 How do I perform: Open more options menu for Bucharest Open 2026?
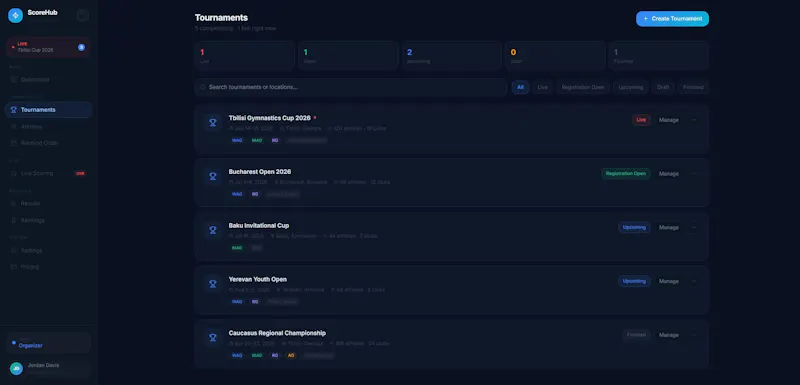coord(693,173)
